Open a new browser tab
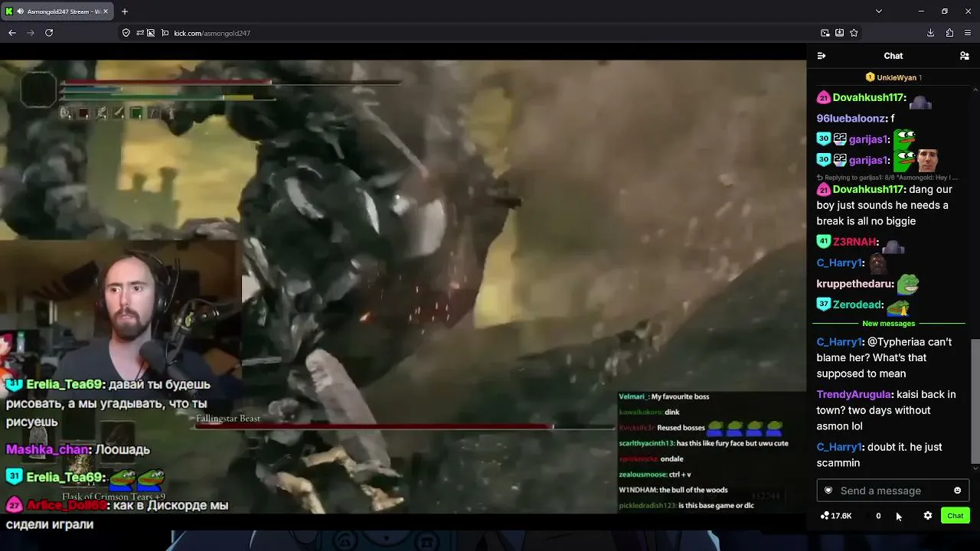This screenshot has height=551, width=980. pyautogui.click(x=125, y=11)
